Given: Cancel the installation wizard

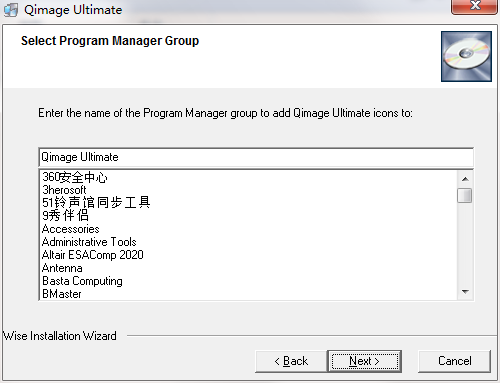Looking at the screenshot, I should click(x=454, y=361).
